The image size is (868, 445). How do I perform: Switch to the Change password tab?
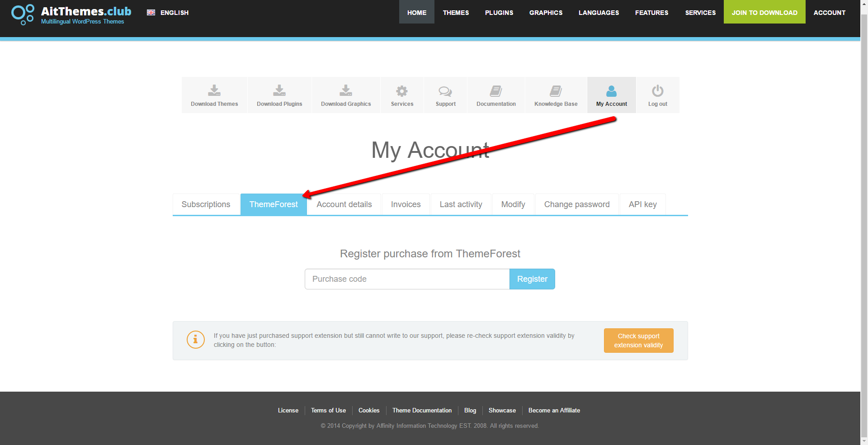click(x=577, y=204)
